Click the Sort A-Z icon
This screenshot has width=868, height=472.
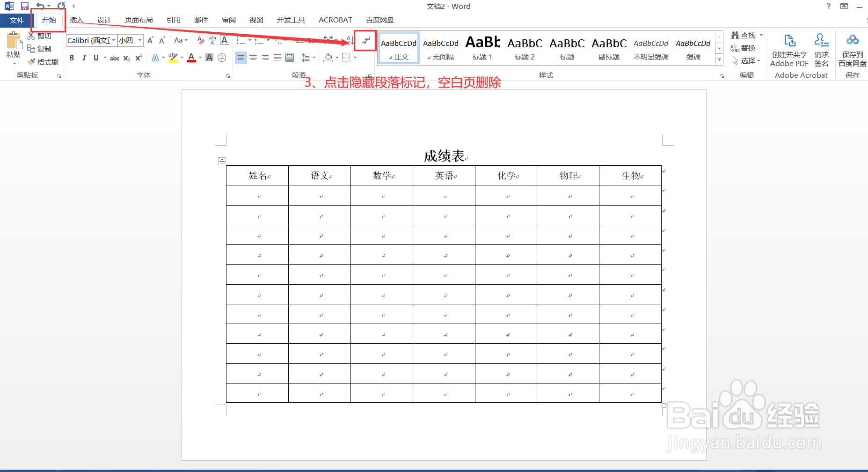(x=350, y=41)
